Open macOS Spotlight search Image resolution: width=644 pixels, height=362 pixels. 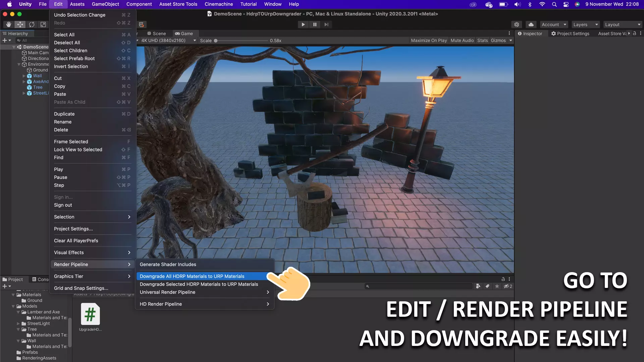pyautogui.click(x=554, y=4)
